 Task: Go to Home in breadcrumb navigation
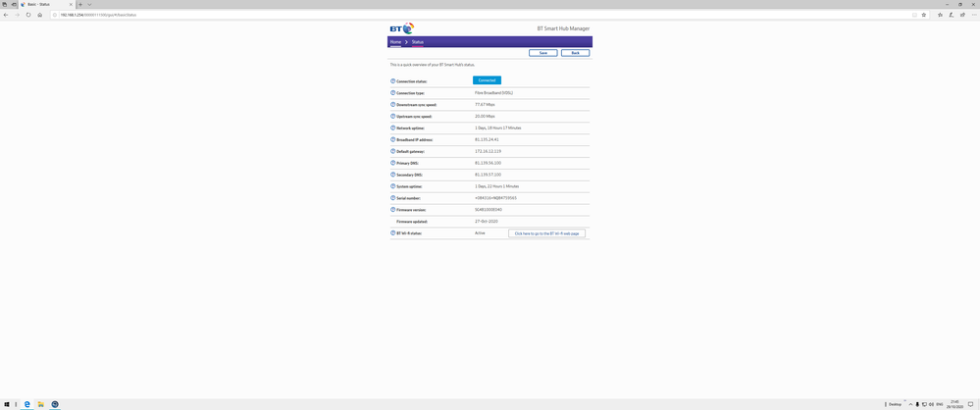click(395, 42)
